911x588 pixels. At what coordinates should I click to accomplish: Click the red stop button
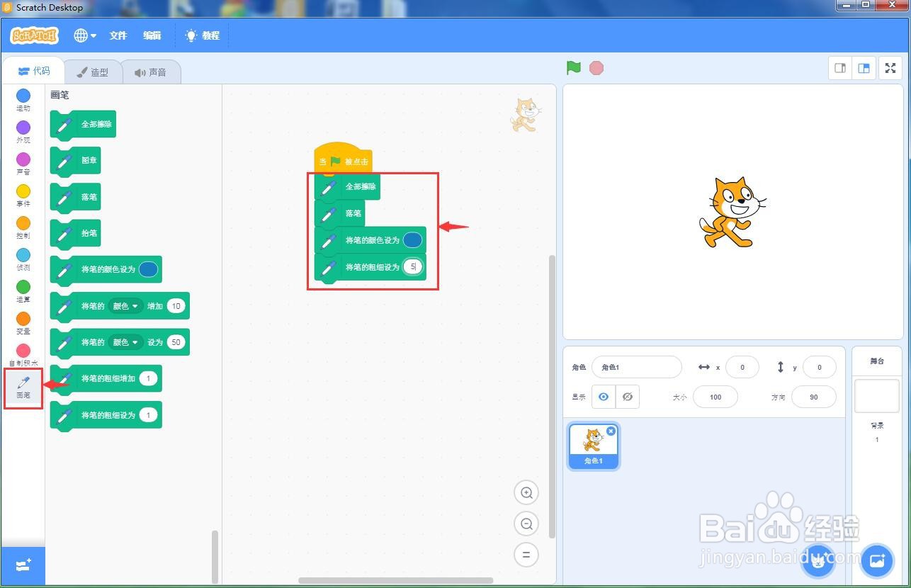tap(596, 68)
